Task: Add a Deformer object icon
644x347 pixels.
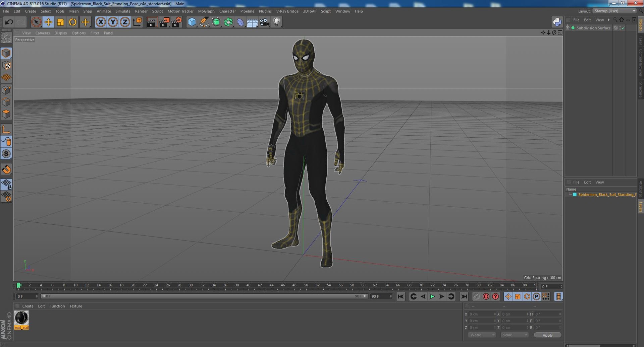Action: (240, 22)
